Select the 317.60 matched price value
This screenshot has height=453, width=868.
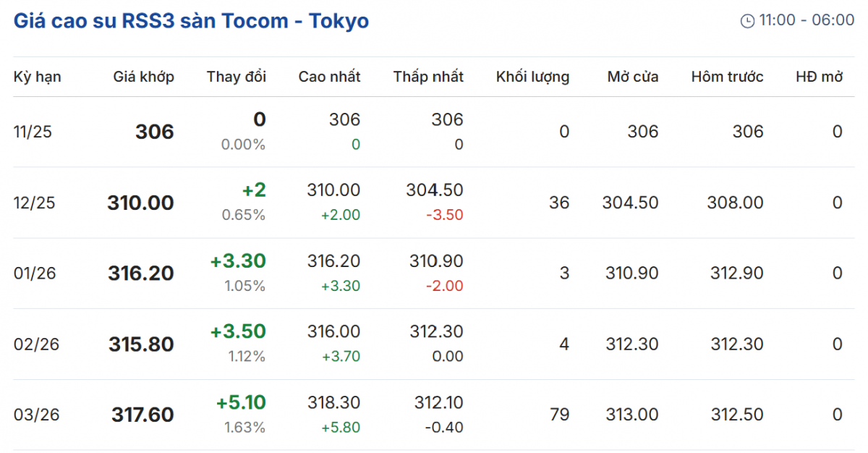pyautogui.click(x=142, y=415)
